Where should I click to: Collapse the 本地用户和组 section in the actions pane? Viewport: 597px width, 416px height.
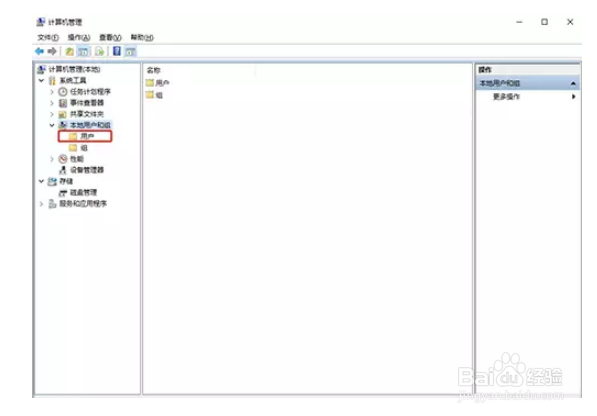573,83
